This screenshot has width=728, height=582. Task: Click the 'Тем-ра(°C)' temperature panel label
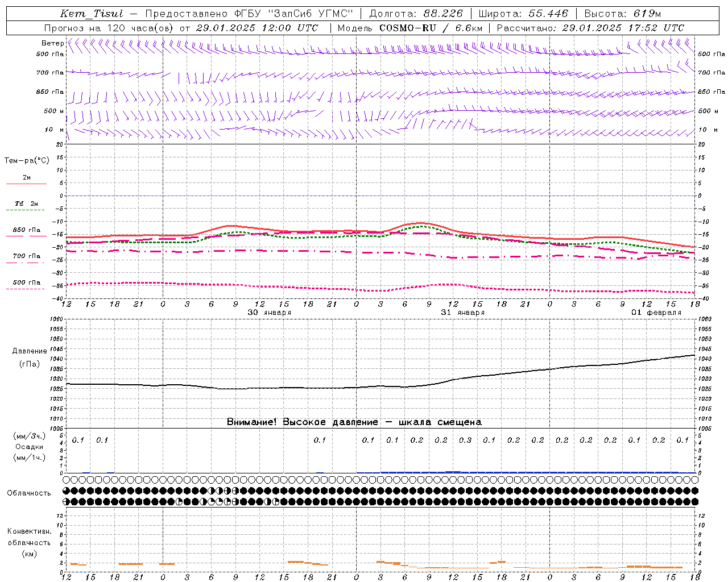pos(27,161)
